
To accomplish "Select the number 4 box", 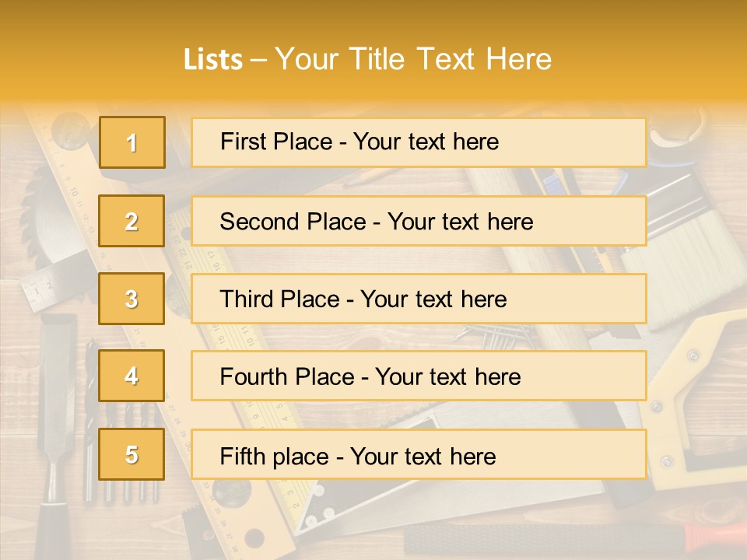I will 132,376.
